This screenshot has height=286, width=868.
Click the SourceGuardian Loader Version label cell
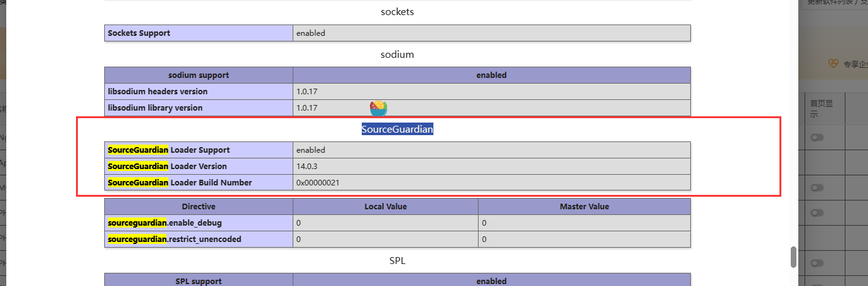point(198,167)
